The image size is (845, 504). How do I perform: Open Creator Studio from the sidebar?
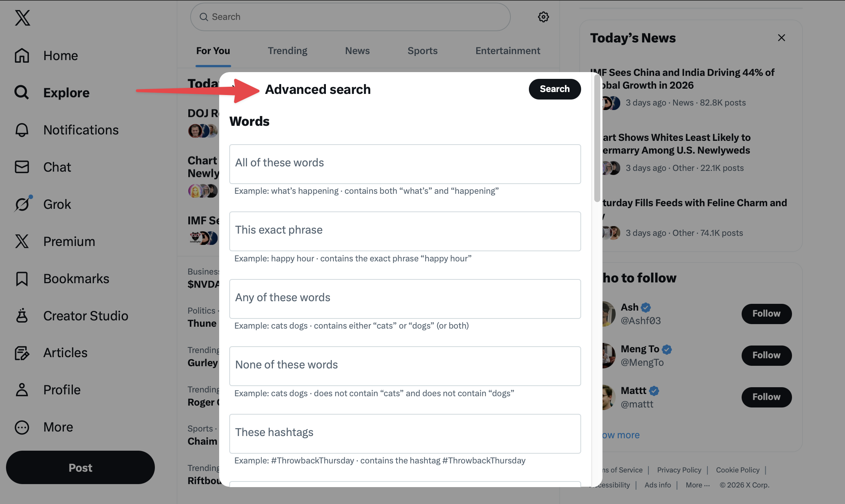point(21,315)
